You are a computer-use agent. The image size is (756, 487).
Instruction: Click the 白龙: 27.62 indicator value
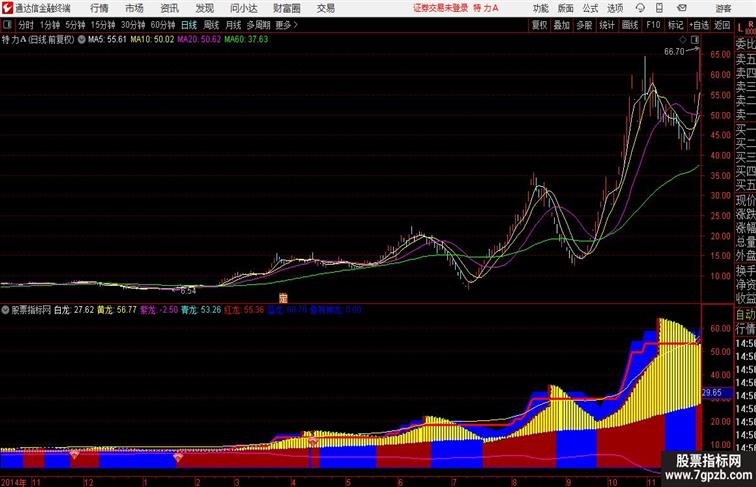[74, 310]
